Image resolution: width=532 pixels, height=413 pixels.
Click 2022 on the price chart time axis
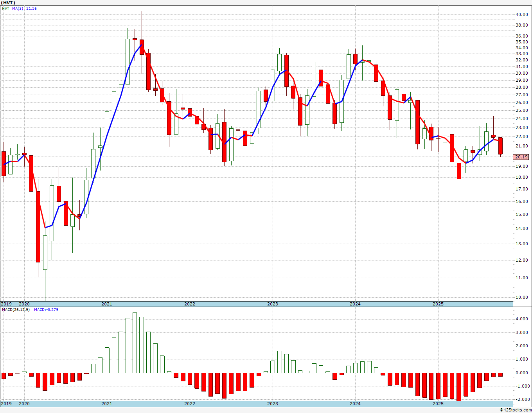tap(190, 304)
